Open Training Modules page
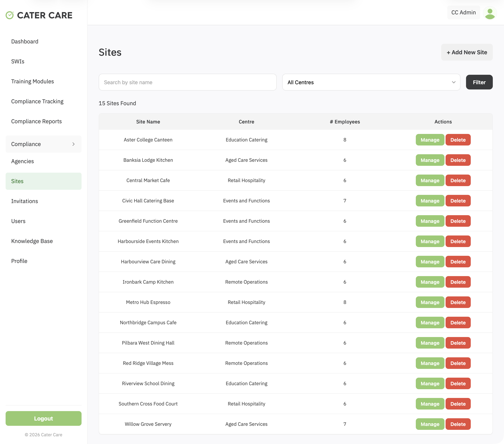 pos(33,81)
